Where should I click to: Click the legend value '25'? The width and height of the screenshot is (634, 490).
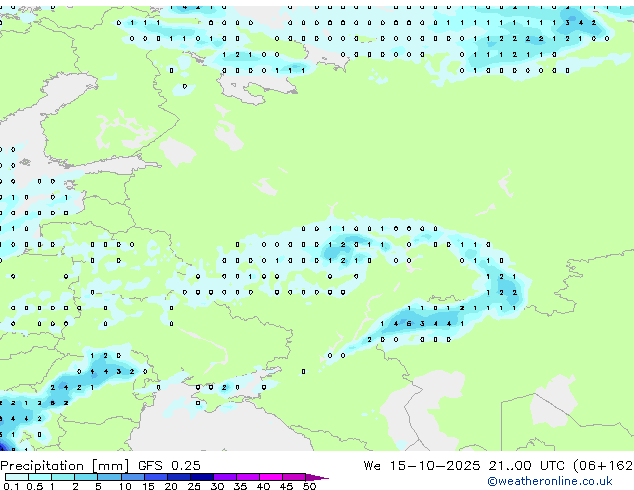194,486
